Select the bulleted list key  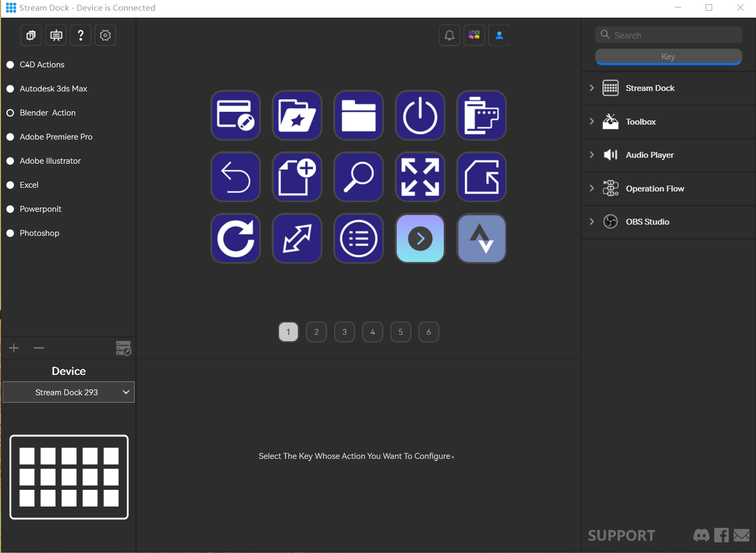[359, 238]
